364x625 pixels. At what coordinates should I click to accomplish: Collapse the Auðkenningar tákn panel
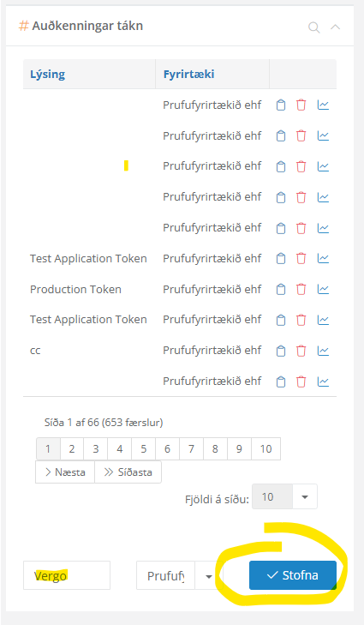coord(336,27)
